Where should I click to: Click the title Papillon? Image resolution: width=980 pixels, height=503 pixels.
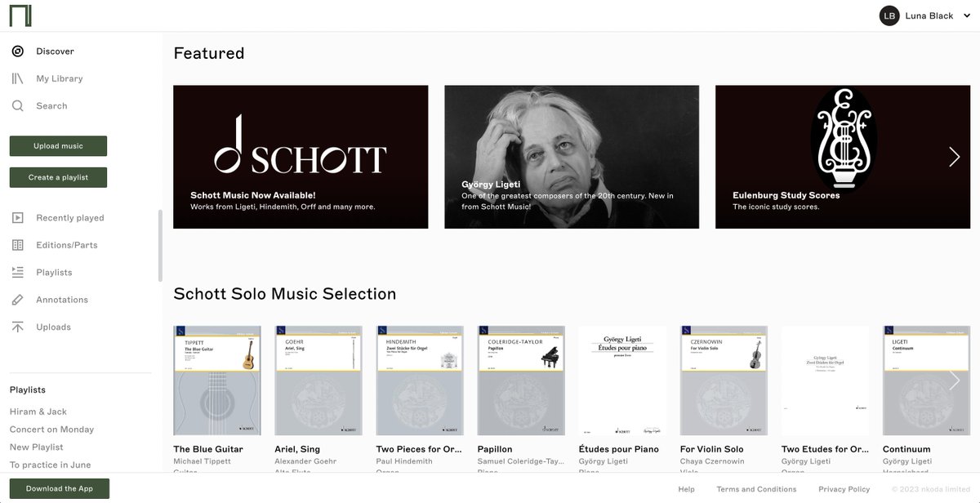coord(495,449)
